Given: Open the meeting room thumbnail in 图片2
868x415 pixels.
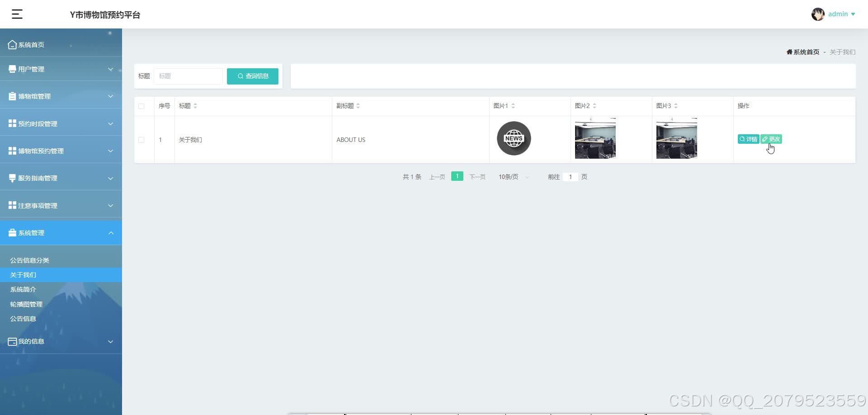Looking at the screenshot, I should (x=595, y=138).
